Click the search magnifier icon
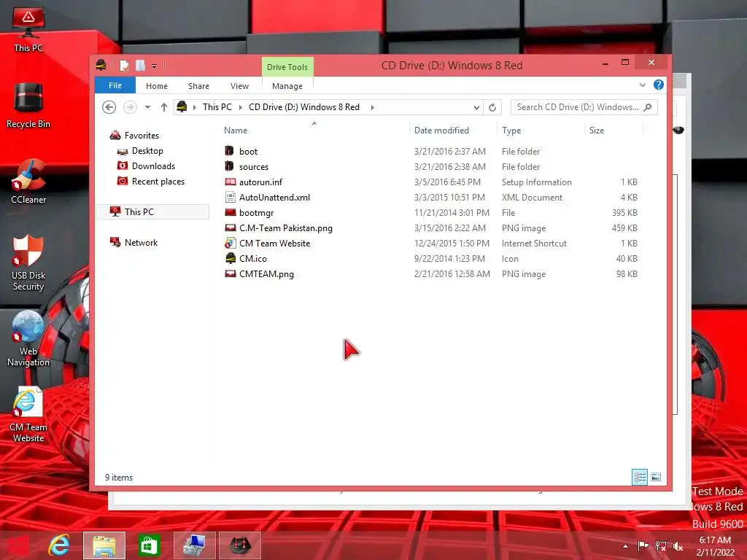 point(648,107)
